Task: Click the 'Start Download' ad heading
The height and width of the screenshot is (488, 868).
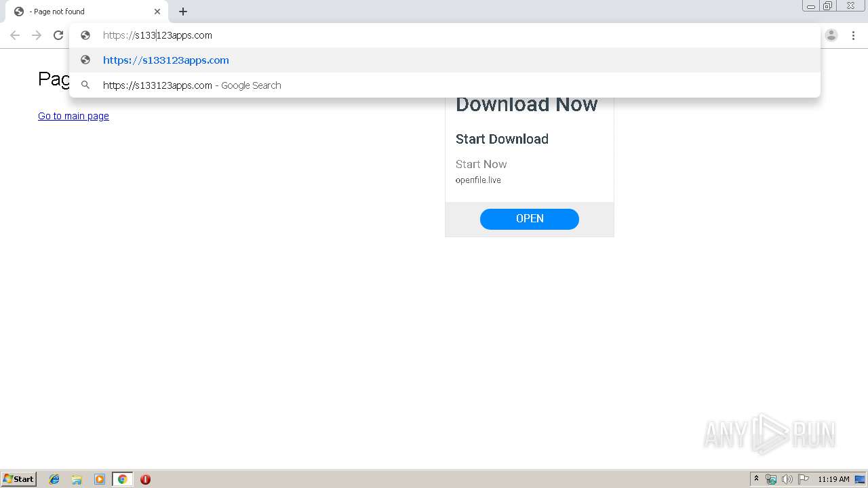Action: 502,139
